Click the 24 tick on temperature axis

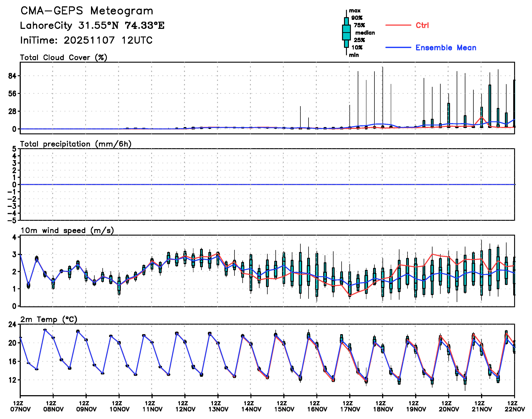tap(12, 325)
